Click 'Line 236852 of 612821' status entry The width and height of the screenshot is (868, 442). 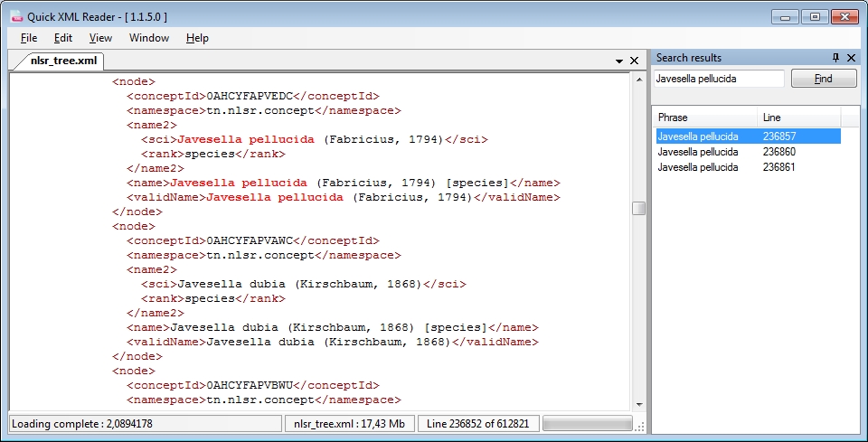478,424
